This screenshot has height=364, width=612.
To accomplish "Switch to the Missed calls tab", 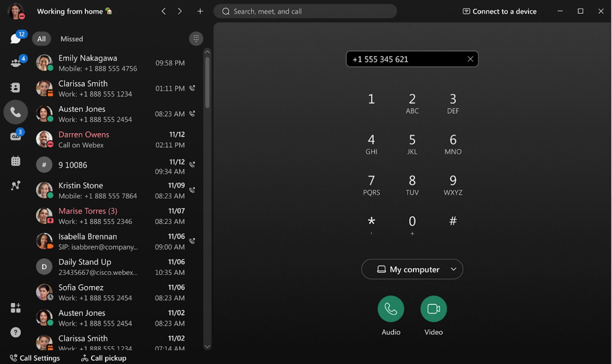I will (x=72, y=39).
